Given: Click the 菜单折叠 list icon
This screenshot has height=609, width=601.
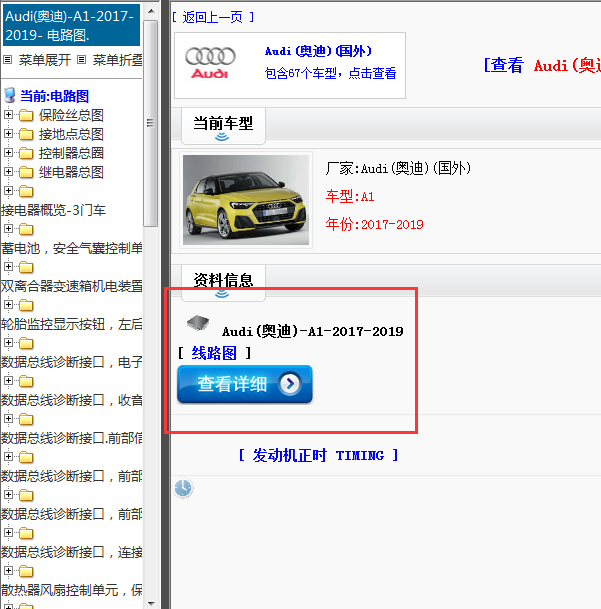Looking at the screenshot, I should pyautogui.click(x=81, y=60).
